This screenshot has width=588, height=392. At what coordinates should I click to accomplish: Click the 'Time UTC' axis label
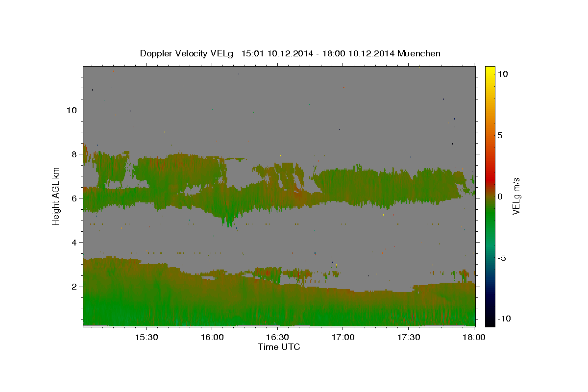point(279,347)
